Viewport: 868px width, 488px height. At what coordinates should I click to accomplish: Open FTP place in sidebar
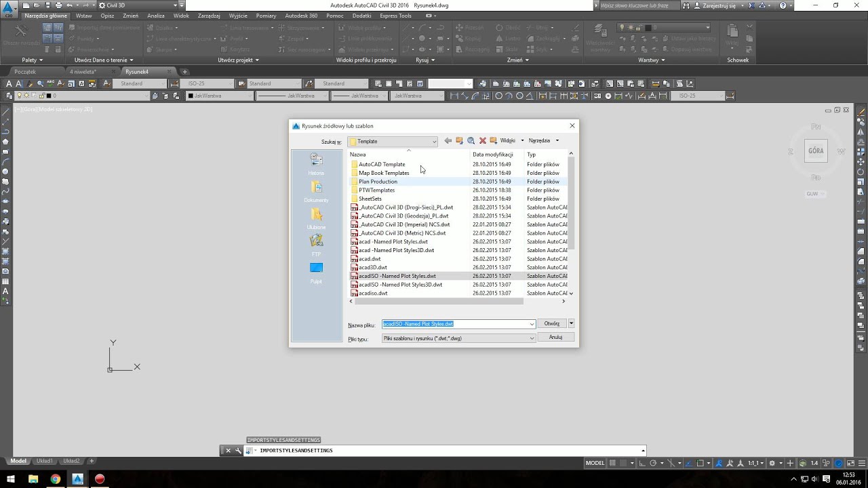coord(316,245)
